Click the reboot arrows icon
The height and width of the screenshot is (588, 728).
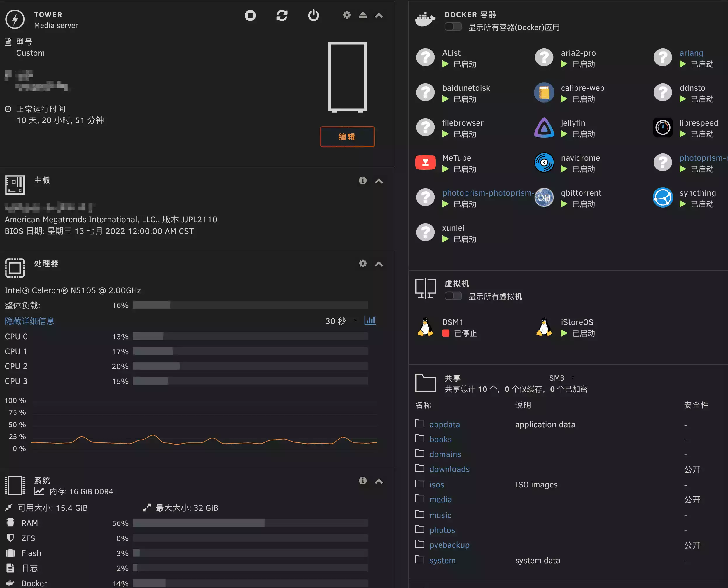pyautogui.click(x=281, y=15)
